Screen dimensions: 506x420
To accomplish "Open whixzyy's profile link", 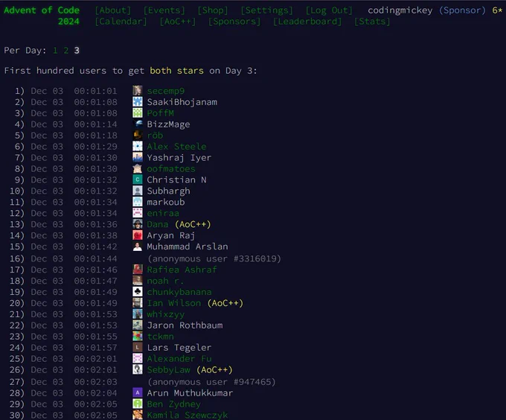I will click(x=165, y=314).
